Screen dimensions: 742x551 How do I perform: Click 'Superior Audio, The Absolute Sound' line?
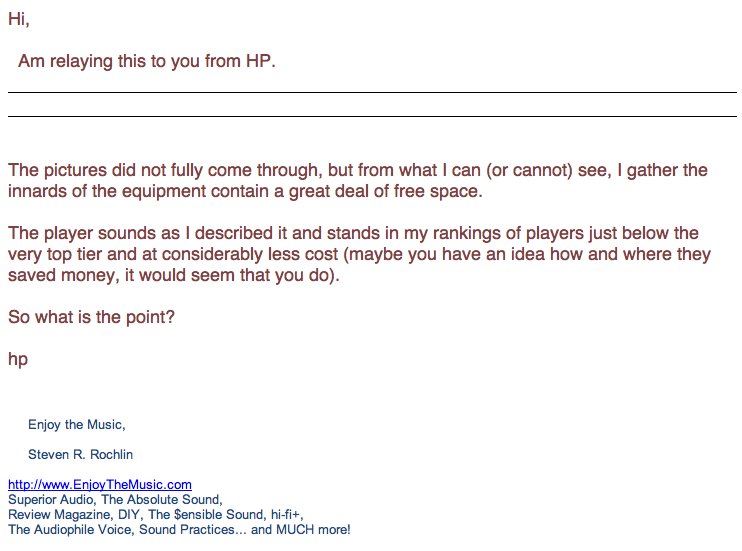(x=115, y=499)
